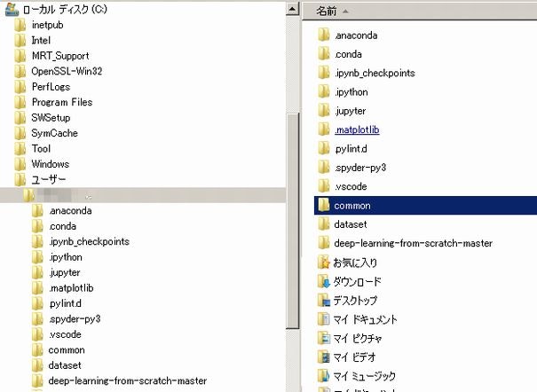The height and width of the screenshot is (392, 537).
Task: Click the inetpub folder icon in tree
Action: tap(20, 25)
